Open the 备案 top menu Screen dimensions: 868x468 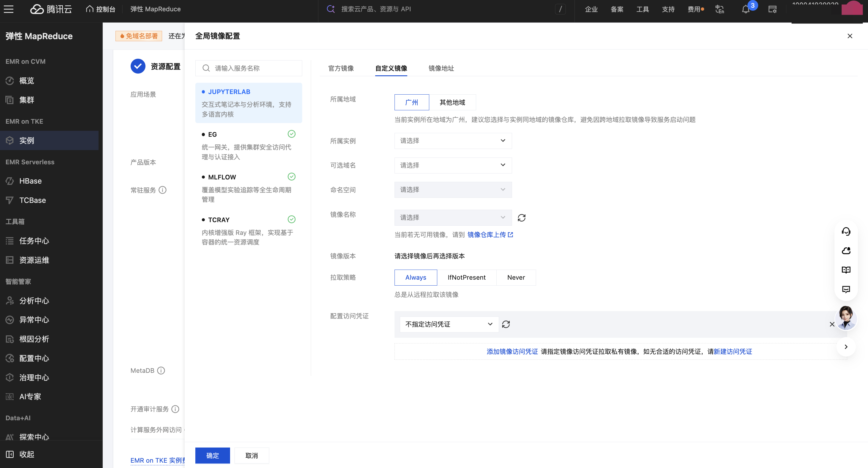pos(617,9)
